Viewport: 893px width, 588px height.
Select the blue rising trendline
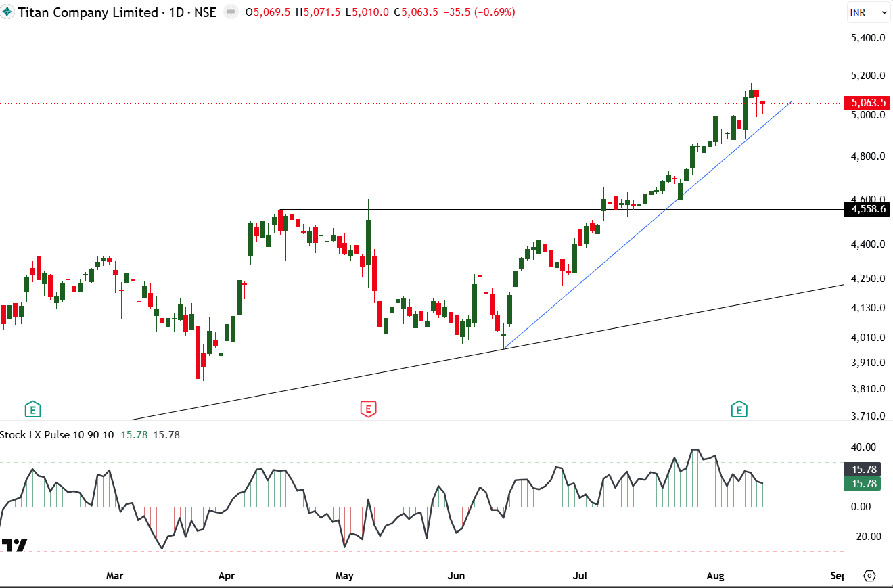pos(647,226)
